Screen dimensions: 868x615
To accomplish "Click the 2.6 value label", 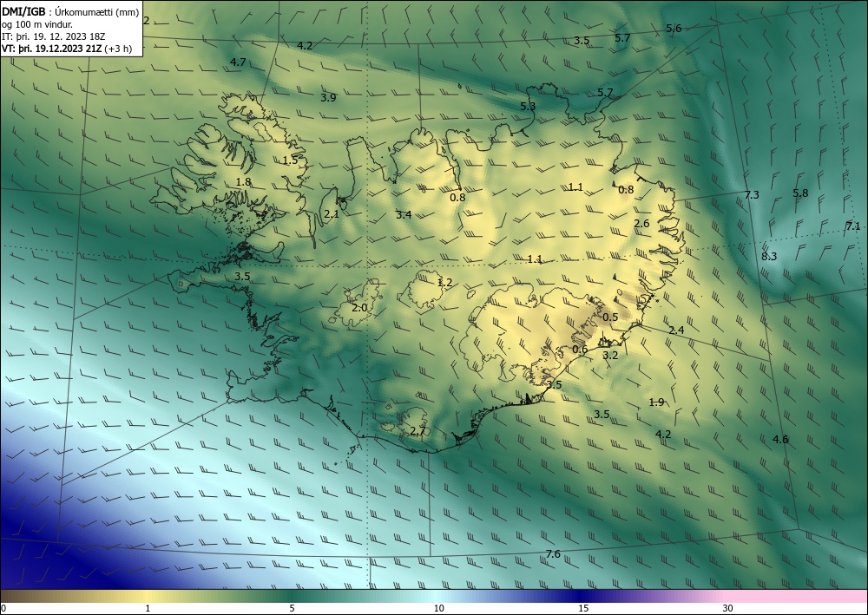I will [641, 224].
